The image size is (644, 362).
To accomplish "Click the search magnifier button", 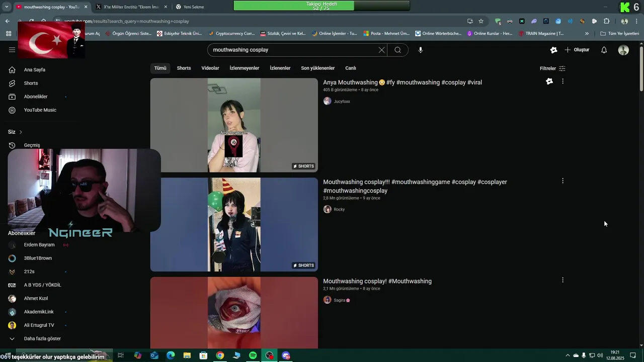I will (397, 50).
